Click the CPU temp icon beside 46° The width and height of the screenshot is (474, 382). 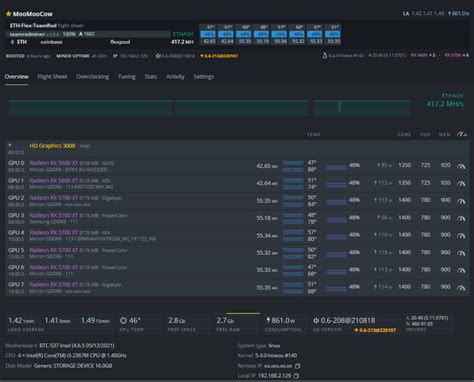123,320
